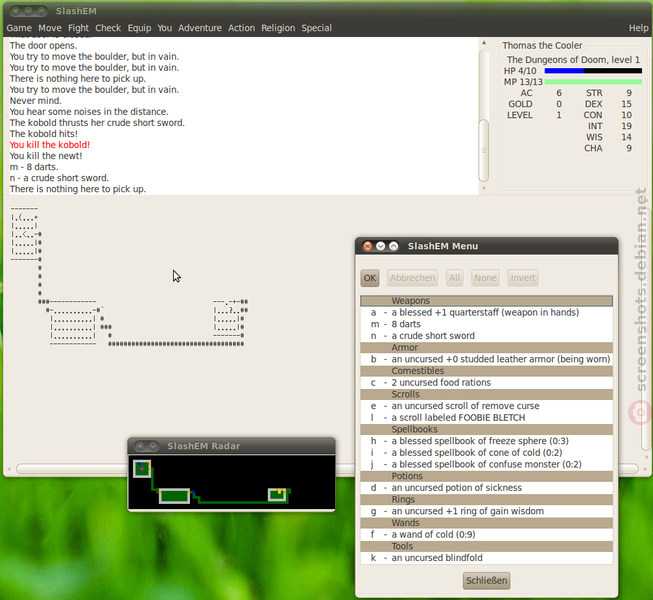Image resolution: width=653 pixels, height=600 pixels.
Task: Click the 'You kill the kobold!' message
Action: click(50, 145)
